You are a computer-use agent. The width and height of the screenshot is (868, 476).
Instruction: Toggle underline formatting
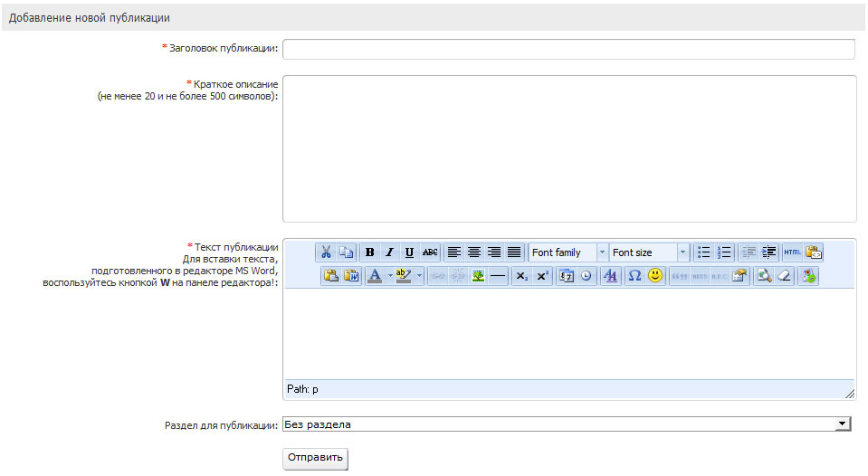(x=410, y=252)
